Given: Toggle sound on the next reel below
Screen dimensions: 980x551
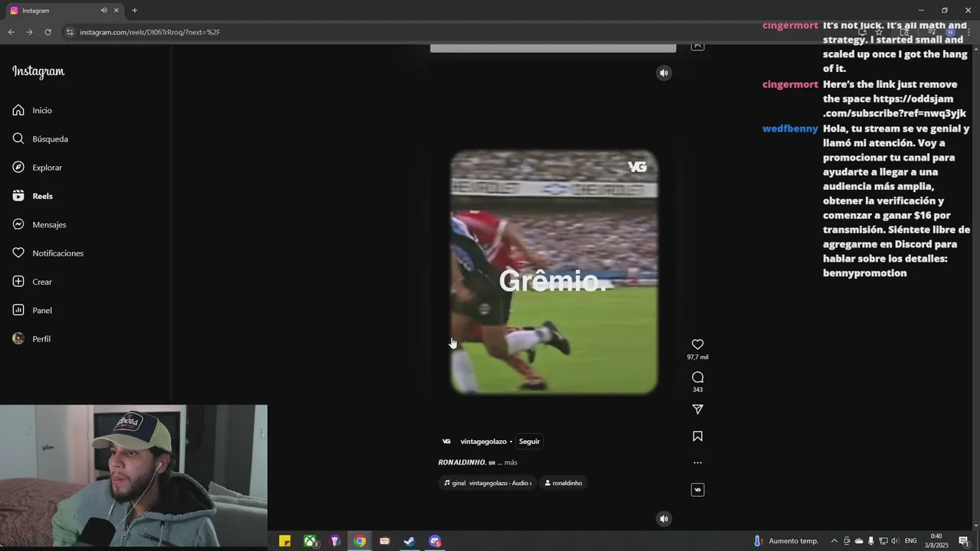Looking at the screenshot, I should tap(664, 519).
